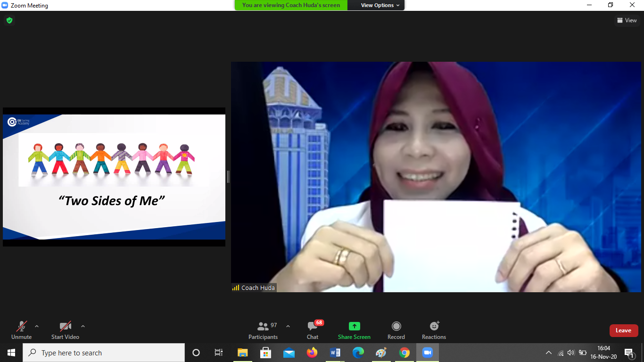The width and height of the screenshot is (644, 362).
Task: Launch Firefox from the taskbar
Action: click(312, 353)
